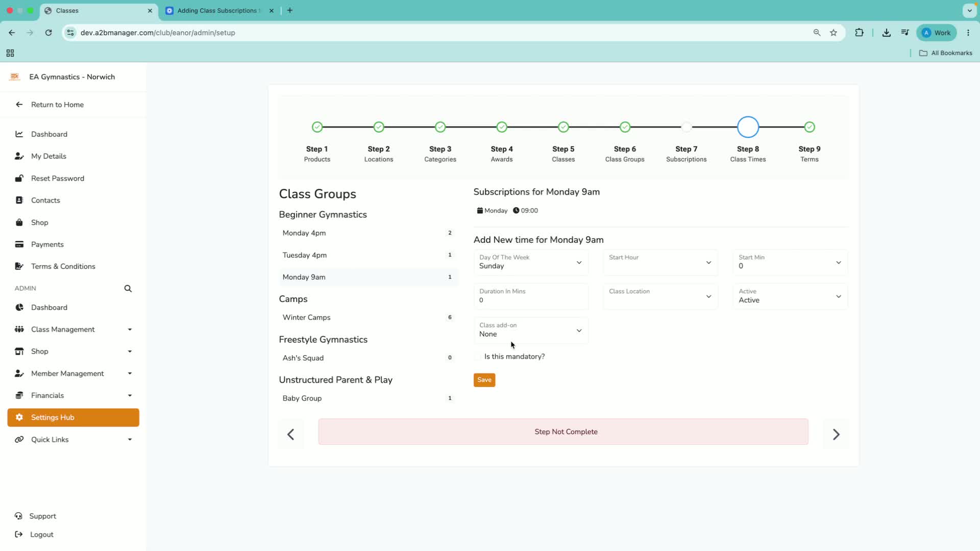Select the Tuesday 4pm class group
This screenshot has height=551, width=980.
pos(367,255)
